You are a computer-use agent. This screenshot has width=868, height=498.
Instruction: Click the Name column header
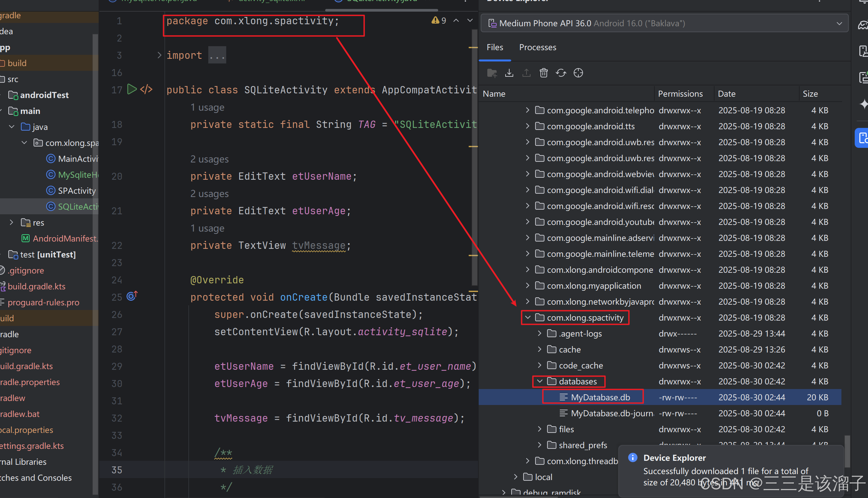567,94
